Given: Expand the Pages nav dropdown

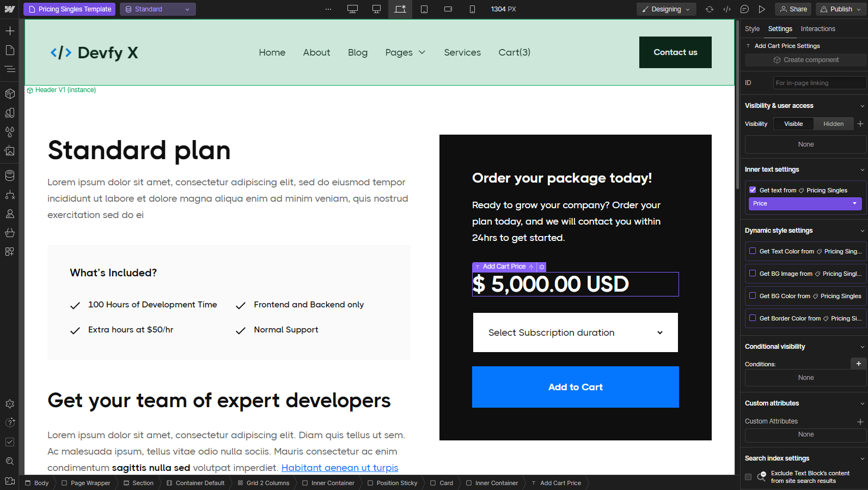Looking at the screenshot, I should point(405,52).
